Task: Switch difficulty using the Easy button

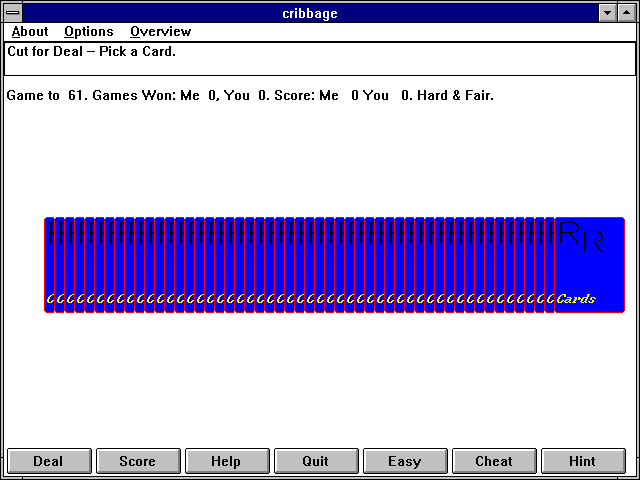Action: click(405, 461)
